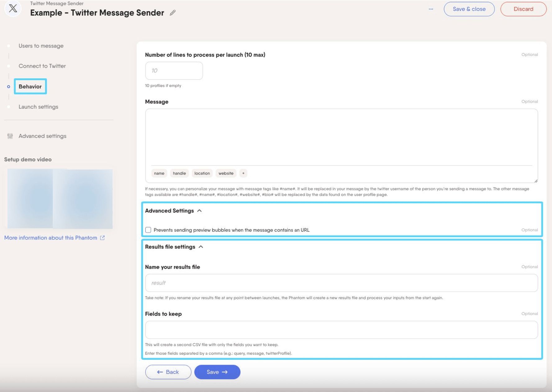Insert the website tag into message
Screen dimensions: 552x392
pos(226,173)
